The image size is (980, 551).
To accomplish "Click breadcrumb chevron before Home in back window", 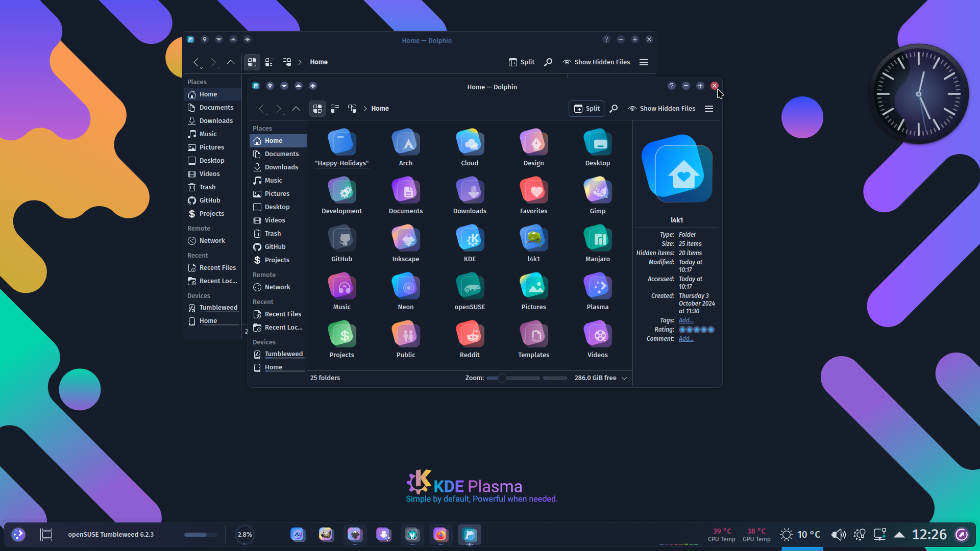I will 300,62.
